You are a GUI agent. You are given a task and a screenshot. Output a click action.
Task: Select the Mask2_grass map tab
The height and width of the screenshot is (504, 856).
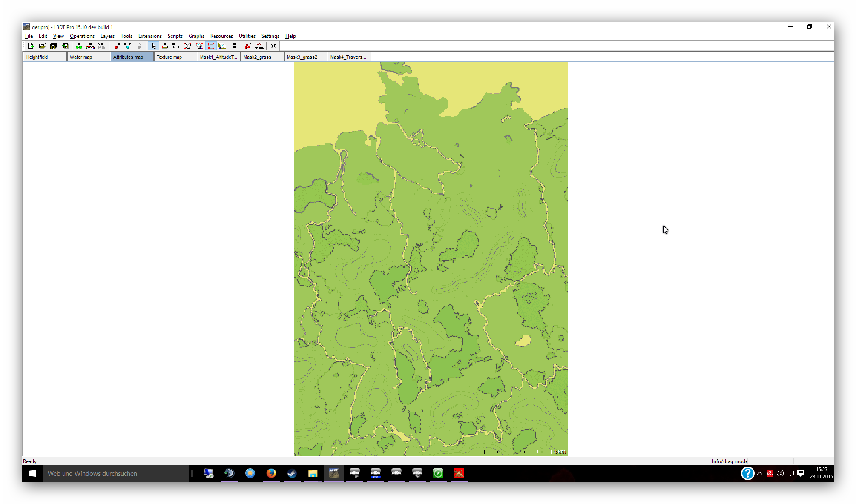tap(262, 57)
